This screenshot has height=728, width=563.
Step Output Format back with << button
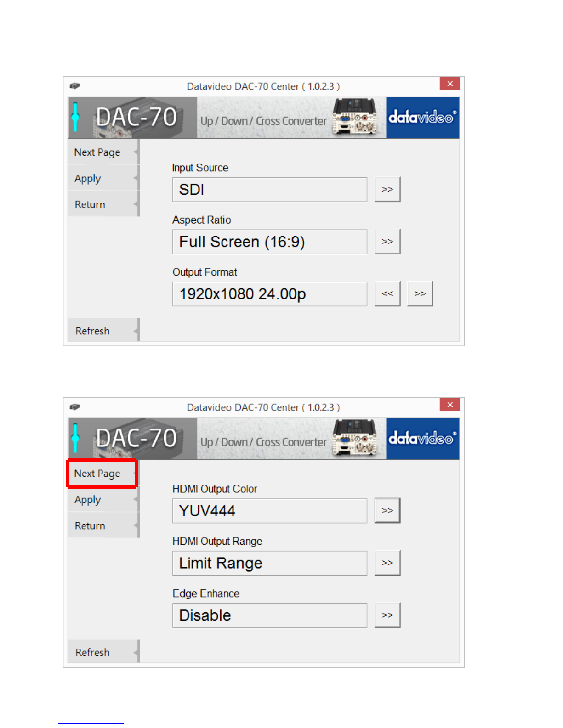tap(387, 293)
